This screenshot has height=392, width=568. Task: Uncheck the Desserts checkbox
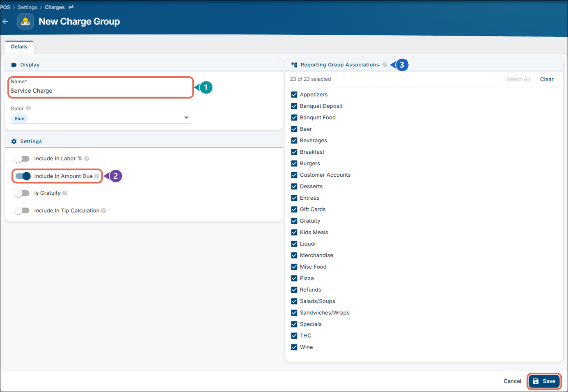[294, 186]
